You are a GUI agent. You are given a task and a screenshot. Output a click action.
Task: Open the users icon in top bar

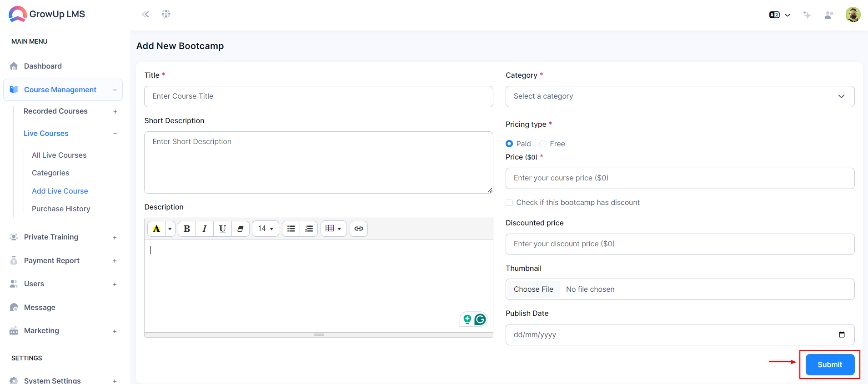(x=829, y=15)
